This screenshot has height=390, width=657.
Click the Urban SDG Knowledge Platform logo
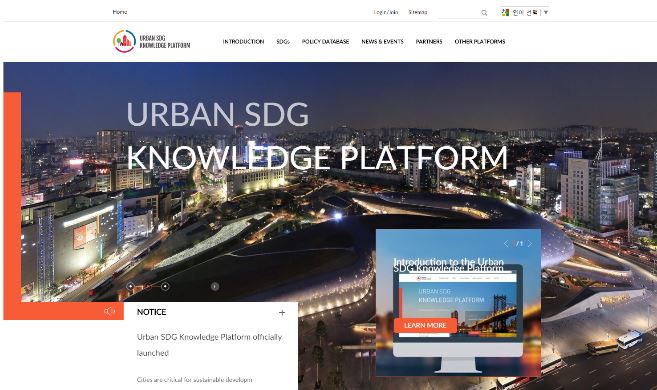coord(151,41)
